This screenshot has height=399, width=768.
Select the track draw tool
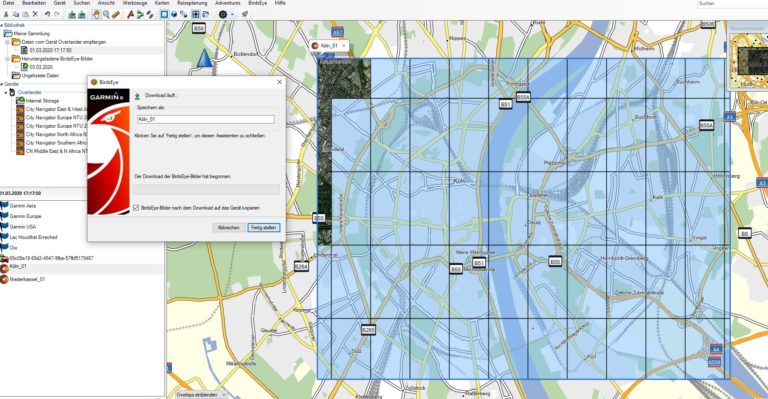(x=149, y=15)
